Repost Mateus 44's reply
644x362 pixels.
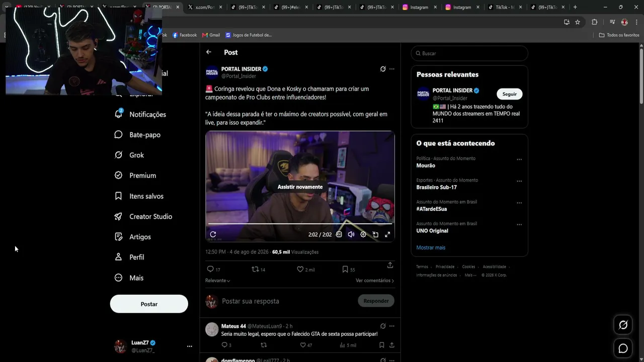263,345
